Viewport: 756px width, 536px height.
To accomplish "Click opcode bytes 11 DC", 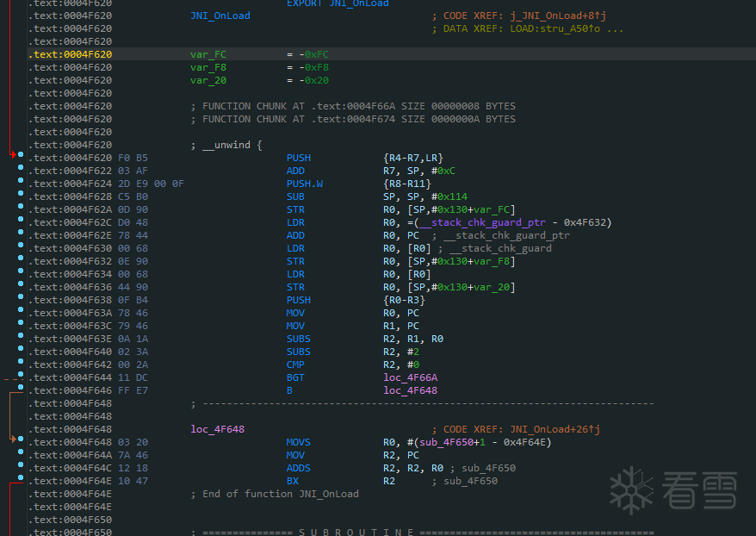I will tap(133, 377).
